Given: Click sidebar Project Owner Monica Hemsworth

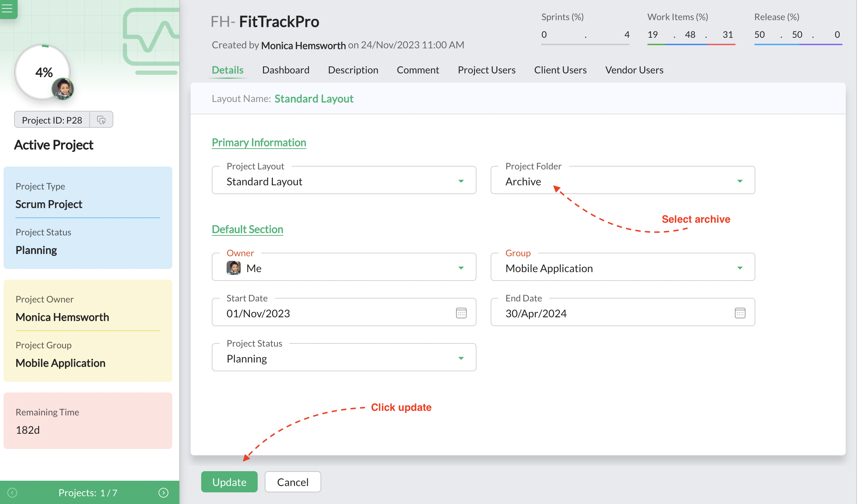Looking at the screenshot, I should click(62, 317).
